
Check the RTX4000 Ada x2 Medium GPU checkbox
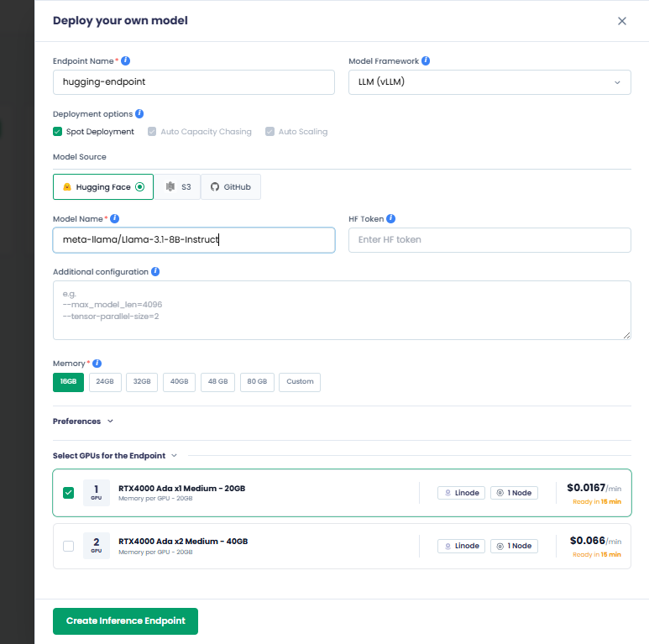pos(68,547)
